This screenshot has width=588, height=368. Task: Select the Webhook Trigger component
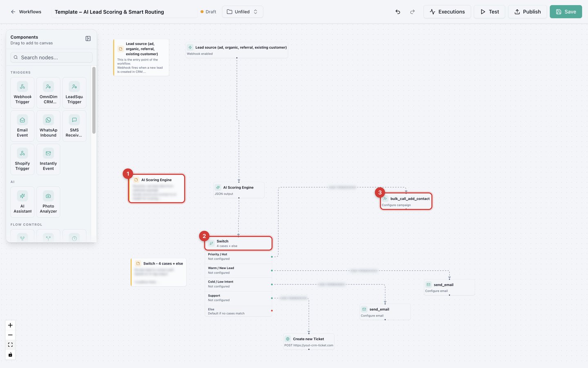(22, 93)
